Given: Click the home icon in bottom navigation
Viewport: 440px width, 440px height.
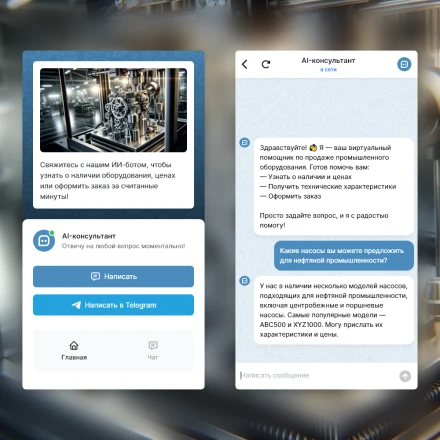Looking at the screenshot, I should (74, 345).
